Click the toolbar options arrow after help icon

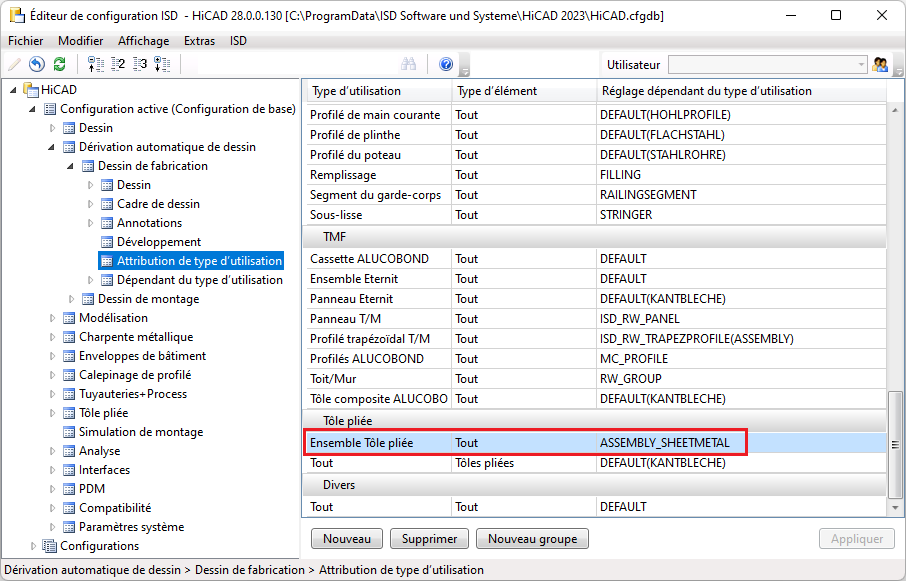pos(465,65)
